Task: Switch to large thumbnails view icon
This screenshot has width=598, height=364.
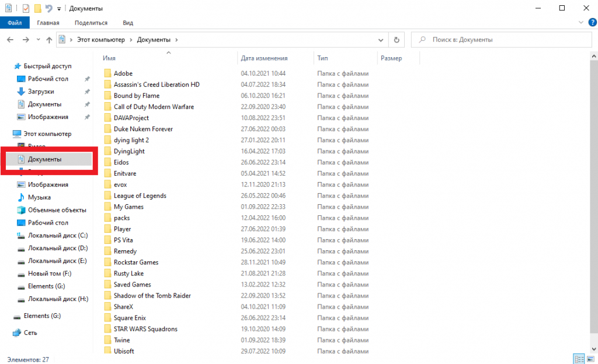Action: 591,359
